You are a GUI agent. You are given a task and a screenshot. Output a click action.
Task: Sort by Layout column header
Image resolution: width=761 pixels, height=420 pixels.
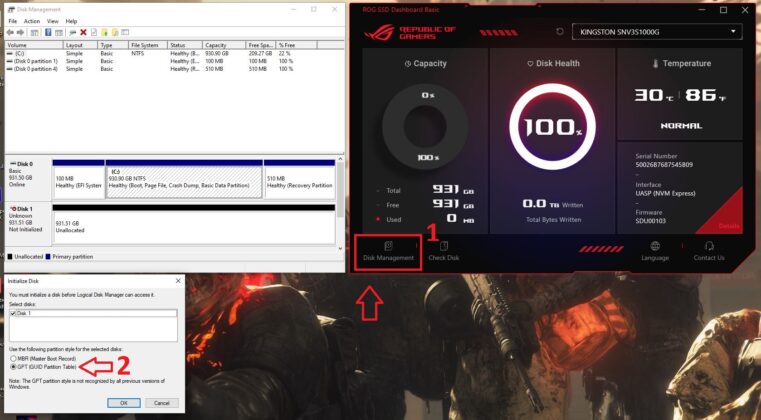tap(81, 45)
